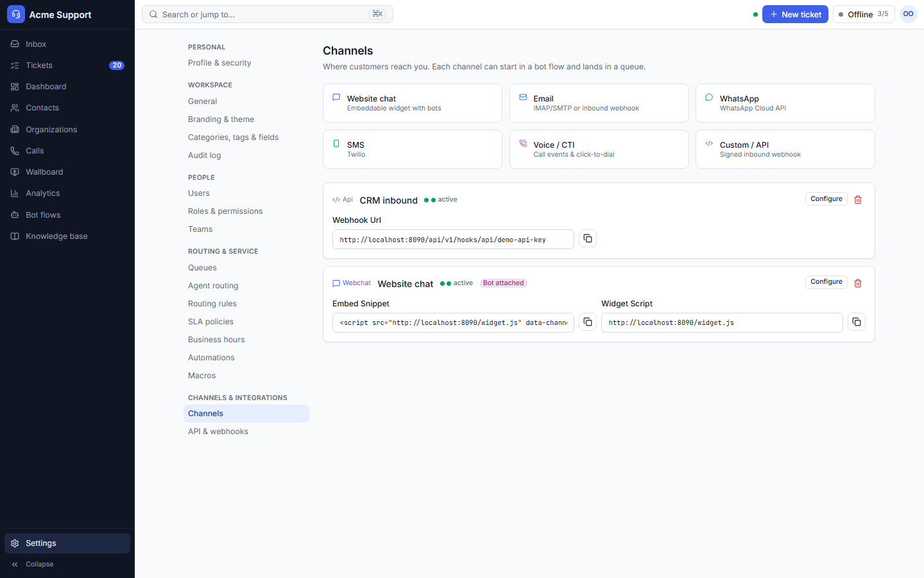Click the Bot flows robot icon
Screen dimensions: 924x578
tap(15, 215)
